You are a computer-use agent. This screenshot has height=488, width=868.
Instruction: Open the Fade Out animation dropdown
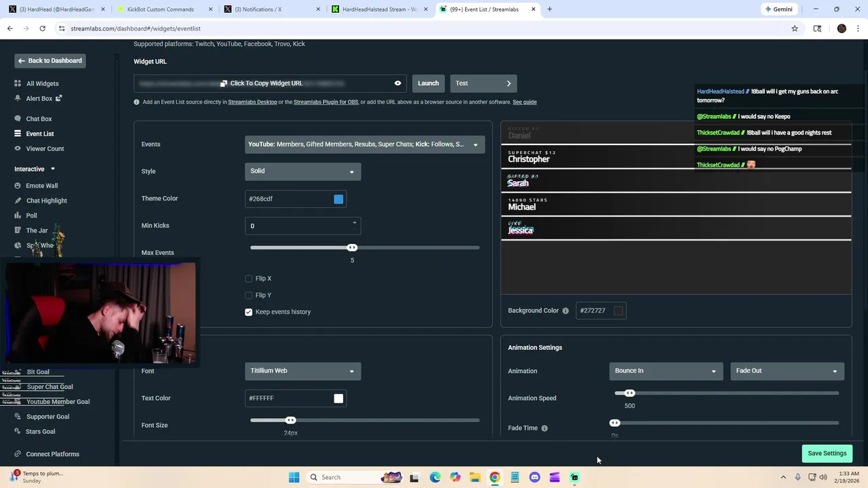(x=787, y=371)
